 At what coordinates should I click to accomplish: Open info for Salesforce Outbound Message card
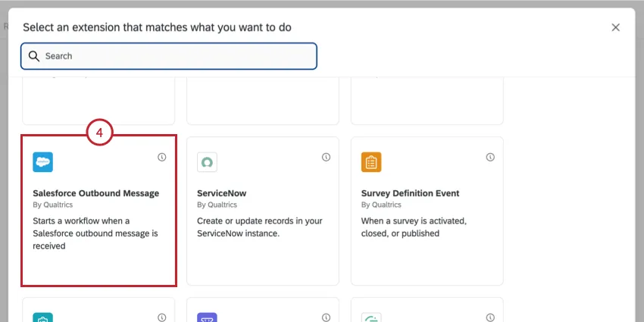(161, 158)
